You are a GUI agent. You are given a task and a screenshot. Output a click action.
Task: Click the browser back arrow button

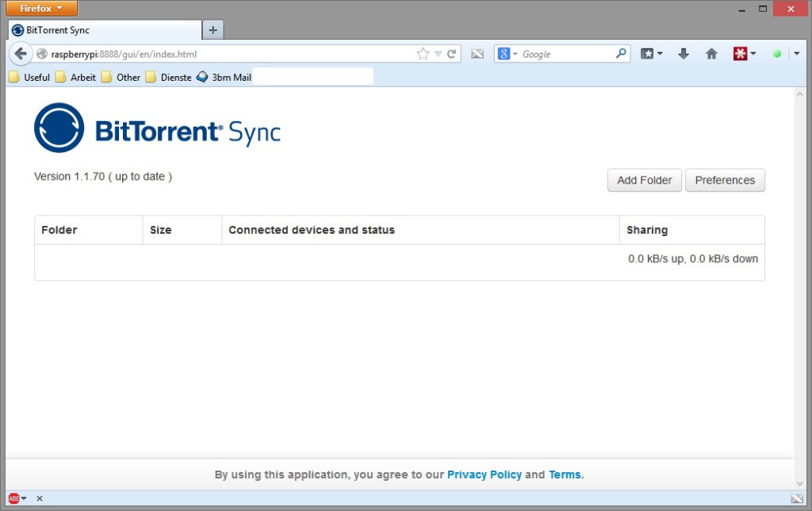[x=21, y=54]
